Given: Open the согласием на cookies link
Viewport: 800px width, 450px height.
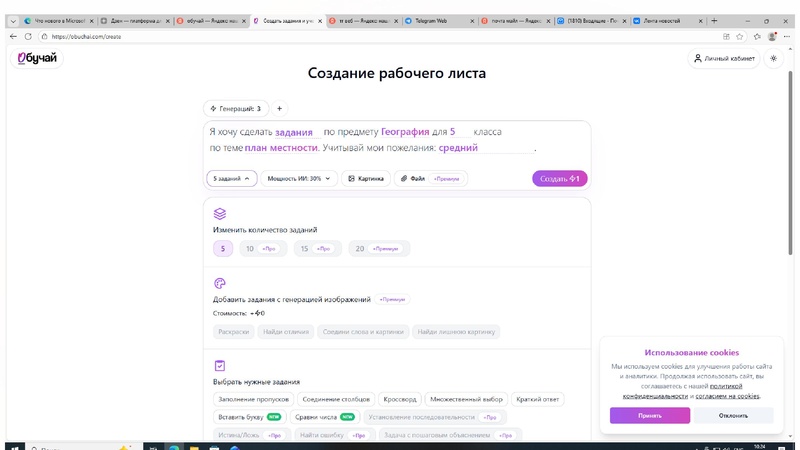Looking at the screenshot, I should (727, 396).
